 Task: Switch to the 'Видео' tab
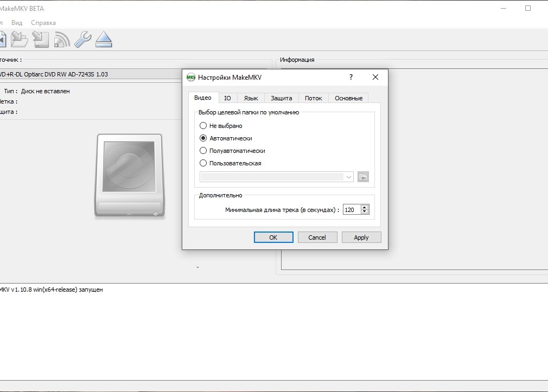click(203, 98)
